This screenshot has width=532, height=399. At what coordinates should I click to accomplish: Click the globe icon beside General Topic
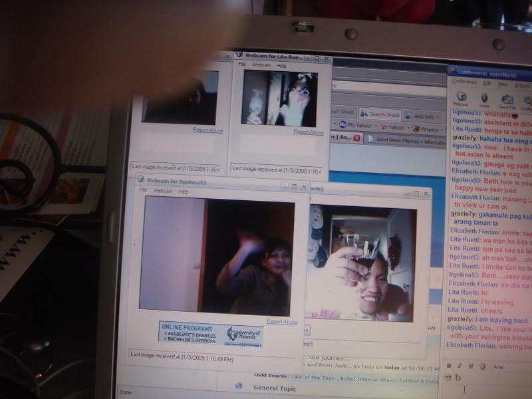(239, 386)
